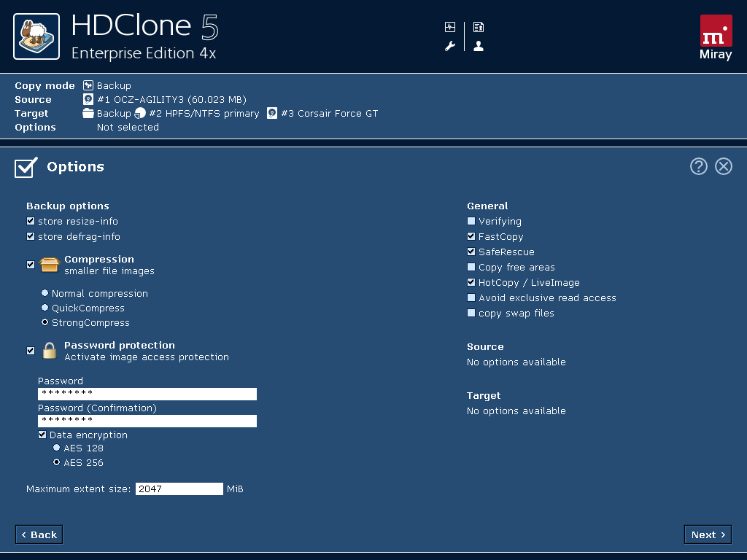Open the help question mark icon
The height and width of the screenshot is (560, 747).
click(x=699, y=166)
